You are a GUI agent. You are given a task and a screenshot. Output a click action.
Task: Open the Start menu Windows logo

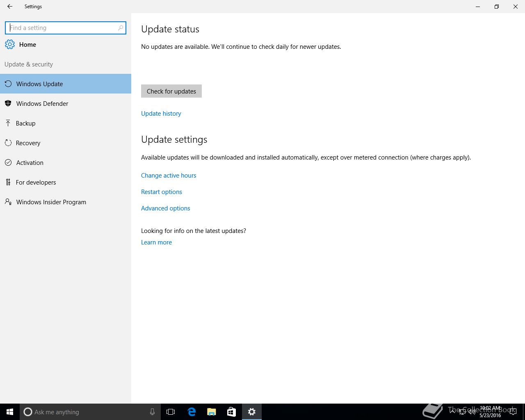10,412
